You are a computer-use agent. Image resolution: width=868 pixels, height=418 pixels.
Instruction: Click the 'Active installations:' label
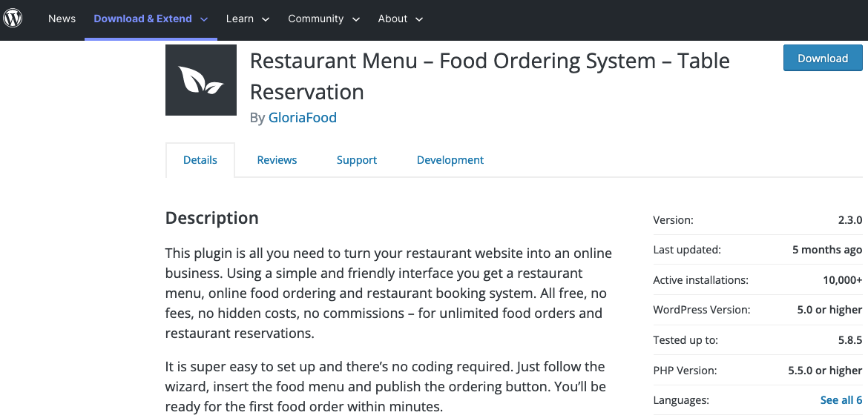pos(701,279)
